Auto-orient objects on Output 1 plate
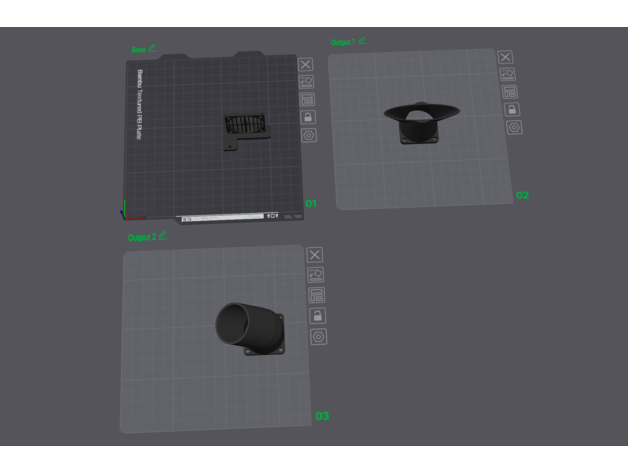The height and width of the screenshot is (472, 628). (x=507, y=74)
